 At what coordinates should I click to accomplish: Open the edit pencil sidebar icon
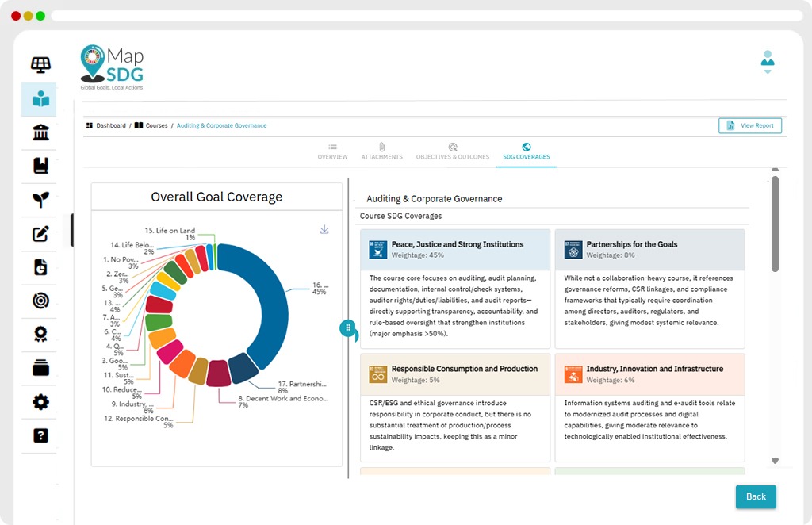pos(40,233)
